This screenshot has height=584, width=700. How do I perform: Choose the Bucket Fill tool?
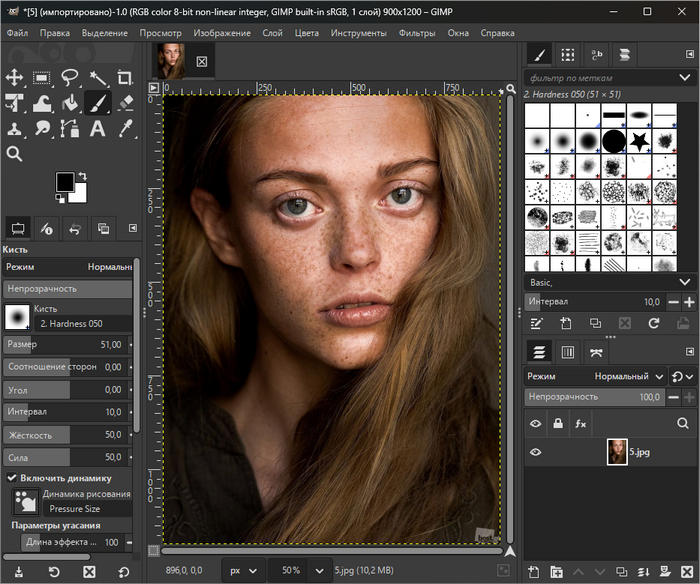(70, 102)
